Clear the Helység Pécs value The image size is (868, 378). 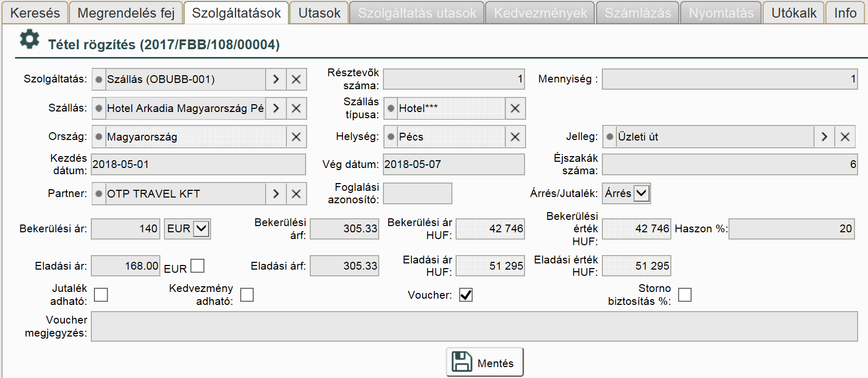pyautogui.click(x=515, y=137)
